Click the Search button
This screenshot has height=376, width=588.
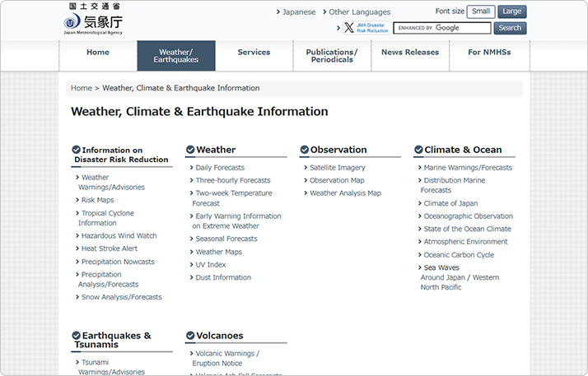[510, 28]
